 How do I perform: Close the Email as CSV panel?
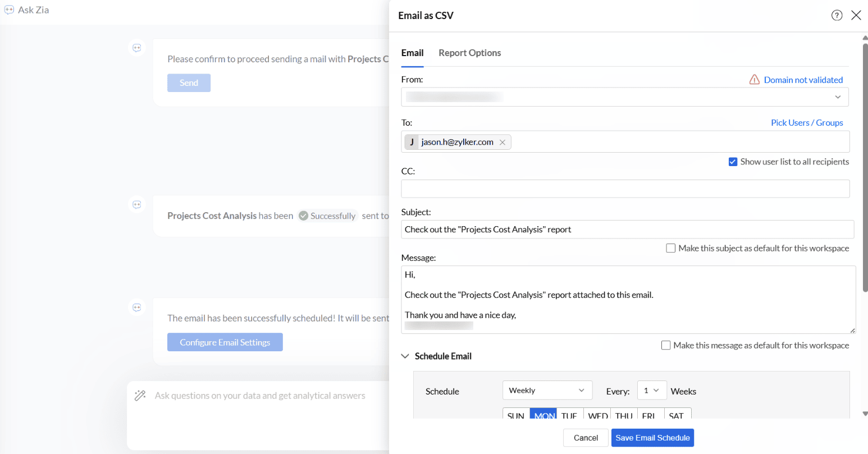tap(856, 16)
